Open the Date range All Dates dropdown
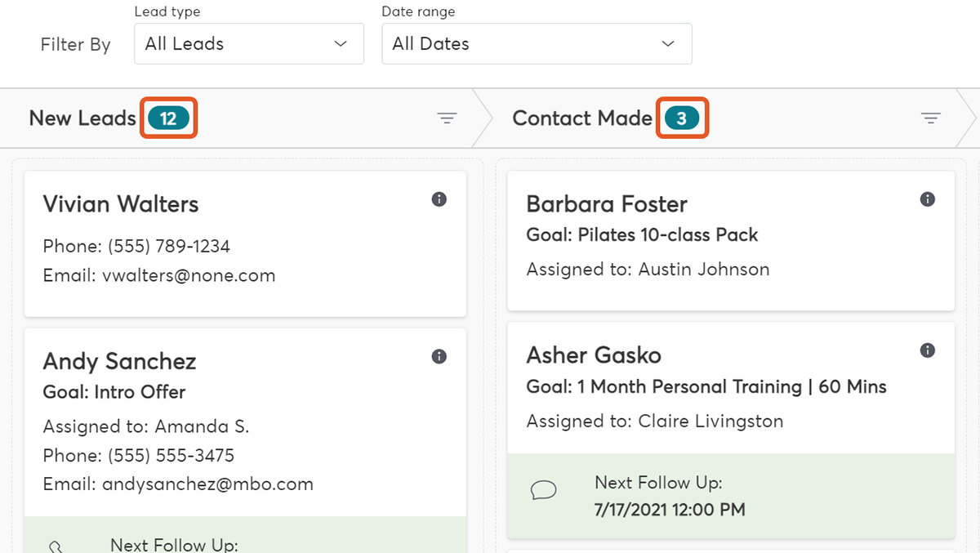This screenshot has width=980, height=553. pyautogui.click(x=537, y=44)
